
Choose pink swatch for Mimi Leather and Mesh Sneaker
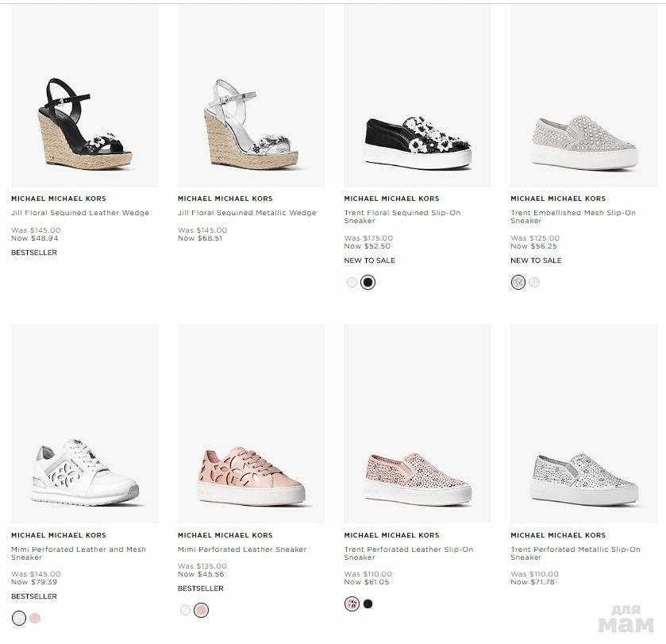[x=35, y=618]
